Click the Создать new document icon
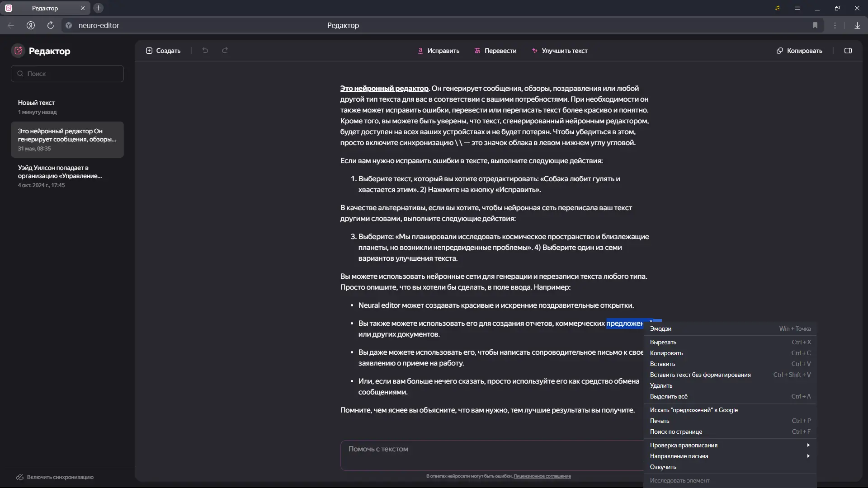 coord(149,51)
